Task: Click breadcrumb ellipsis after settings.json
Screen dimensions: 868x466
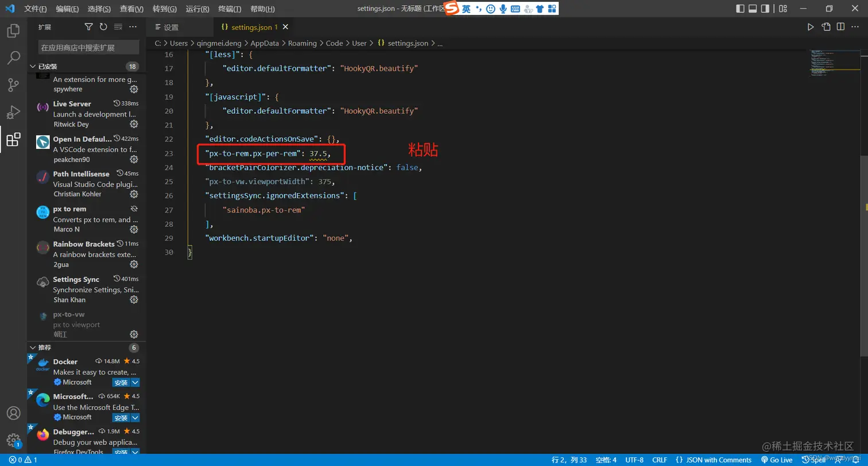Action: pyautogui.click(x=441, y=43)
